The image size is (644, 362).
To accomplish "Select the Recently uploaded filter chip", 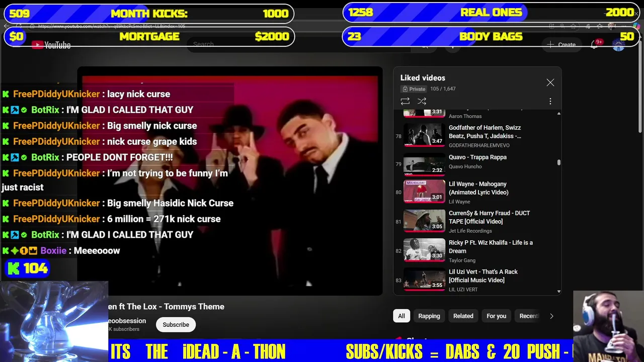I will pos(528,316).
